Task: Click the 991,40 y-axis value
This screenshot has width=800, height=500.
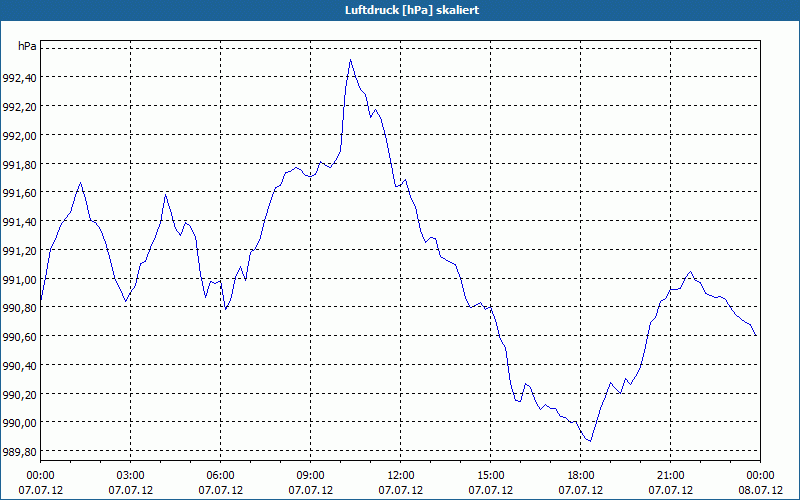Action: pyautogui.click(x=20, y=222)
